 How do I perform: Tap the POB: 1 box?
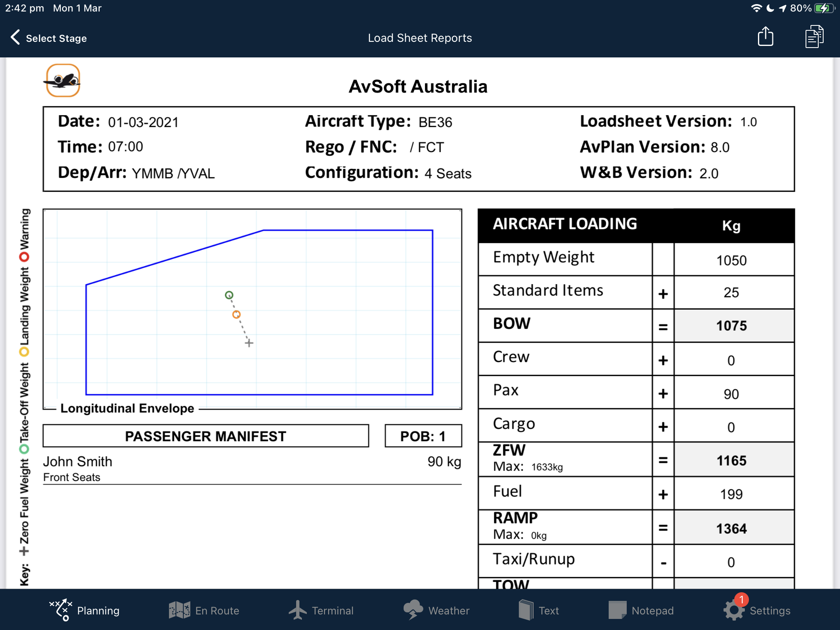(x=423, y=436)
